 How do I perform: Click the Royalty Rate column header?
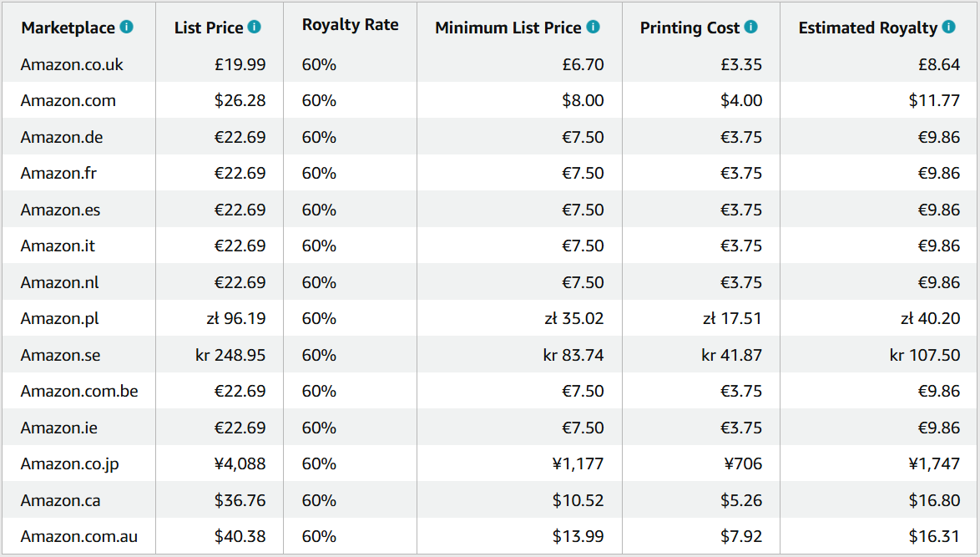click(x=350, y=25)
